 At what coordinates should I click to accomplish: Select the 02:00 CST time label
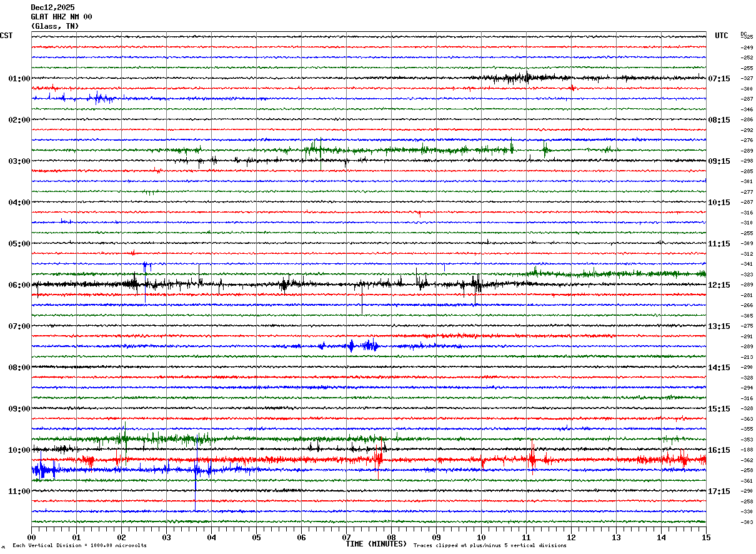click(x=19, y=120)
